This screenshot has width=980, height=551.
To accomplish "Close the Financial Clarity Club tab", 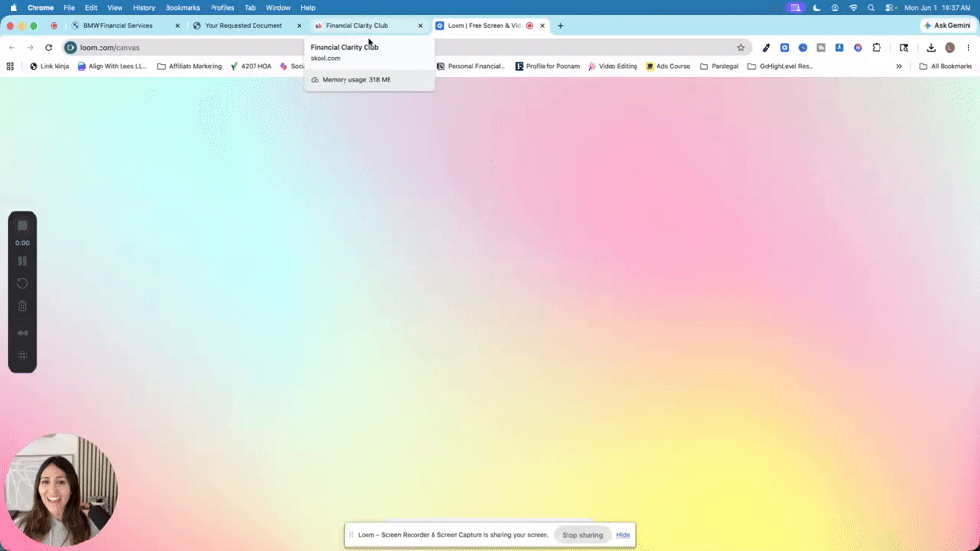I will pos(421,26).
